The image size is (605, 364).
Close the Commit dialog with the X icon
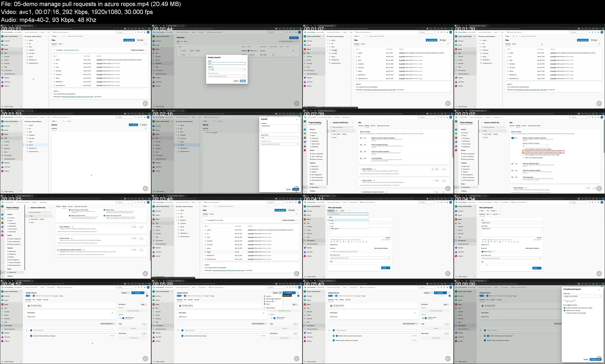(297, 119)
